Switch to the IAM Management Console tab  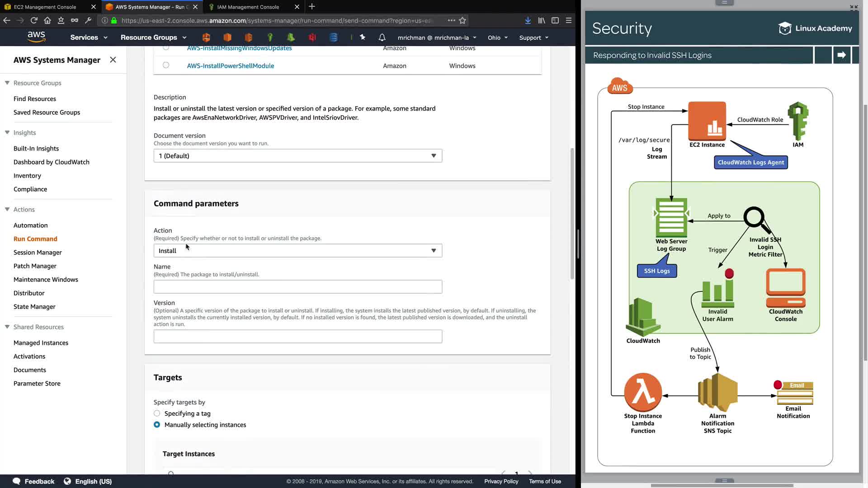(x=248, y=7)
